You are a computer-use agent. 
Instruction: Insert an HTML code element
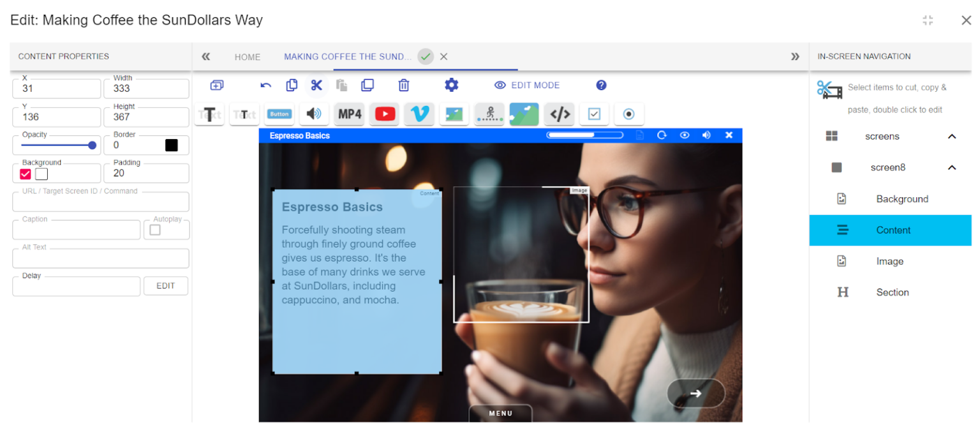pyautogui.click(x=560, y=114)
